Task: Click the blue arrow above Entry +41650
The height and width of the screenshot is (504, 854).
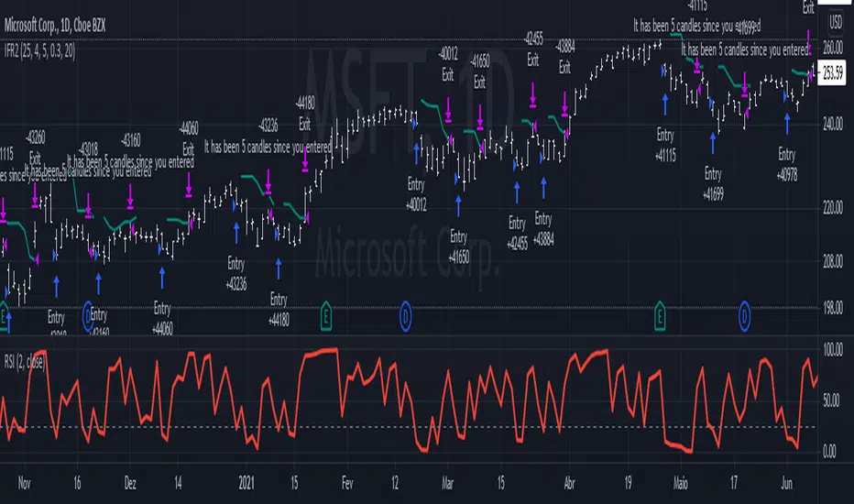Action: (x=458, y=206)
